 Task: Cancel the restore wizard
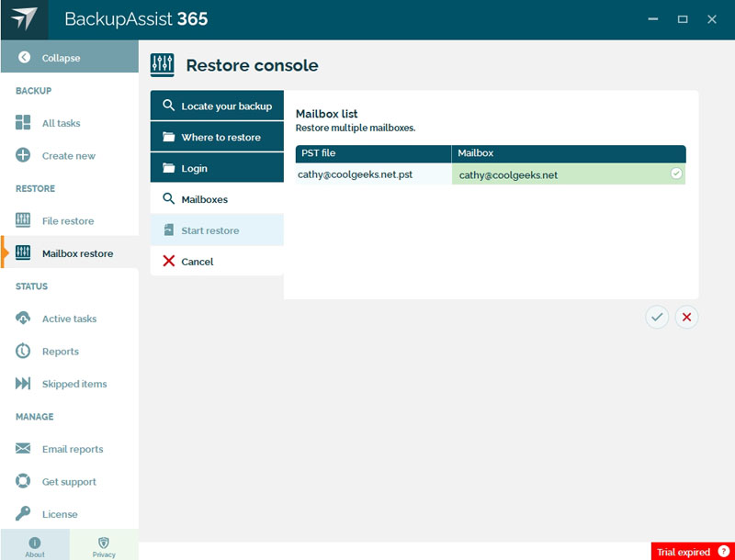(217, 262)
